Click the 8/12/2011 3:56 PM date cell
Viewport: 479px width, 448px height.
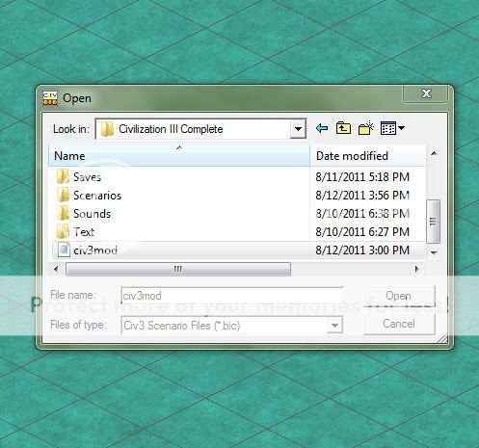tap(362, 196)
